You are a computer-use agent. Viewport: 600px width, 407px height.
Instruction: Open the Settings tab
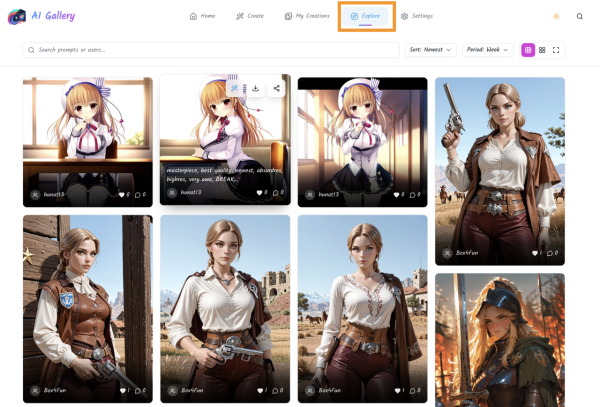[x=417, y=16]
